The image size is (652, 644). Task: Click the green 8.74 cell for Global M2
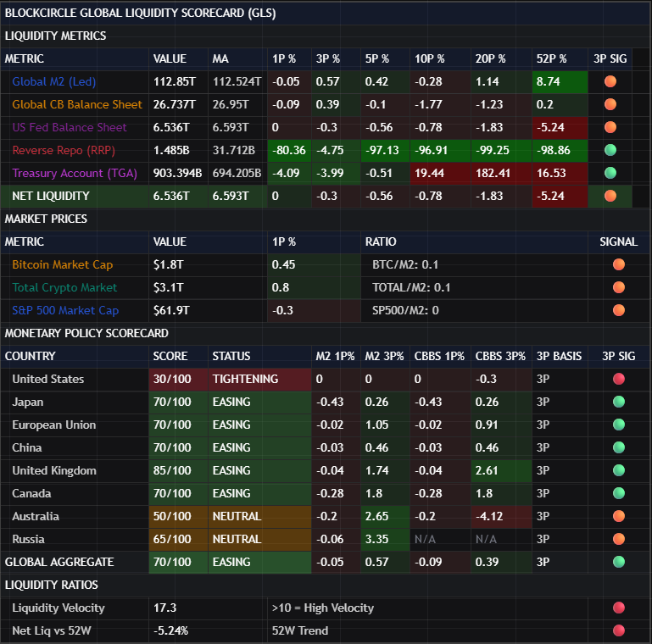[x=559, y=82]
